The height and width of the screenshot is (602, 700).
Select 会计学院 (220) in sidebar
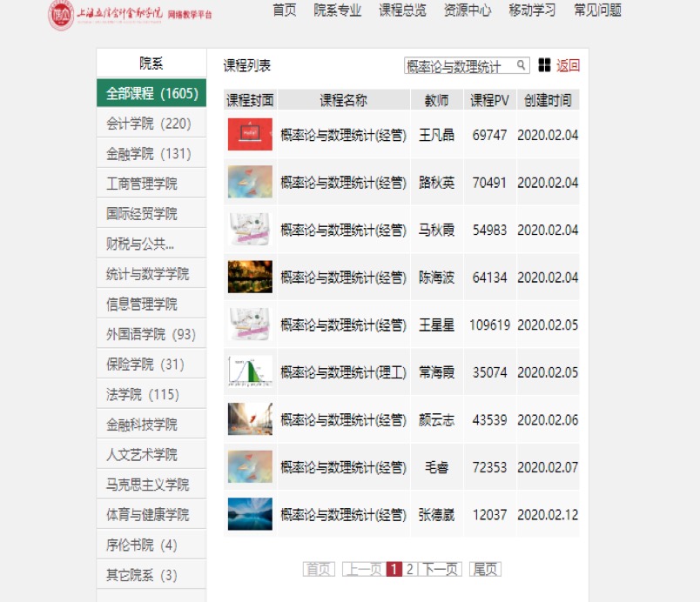coord(149,124)
